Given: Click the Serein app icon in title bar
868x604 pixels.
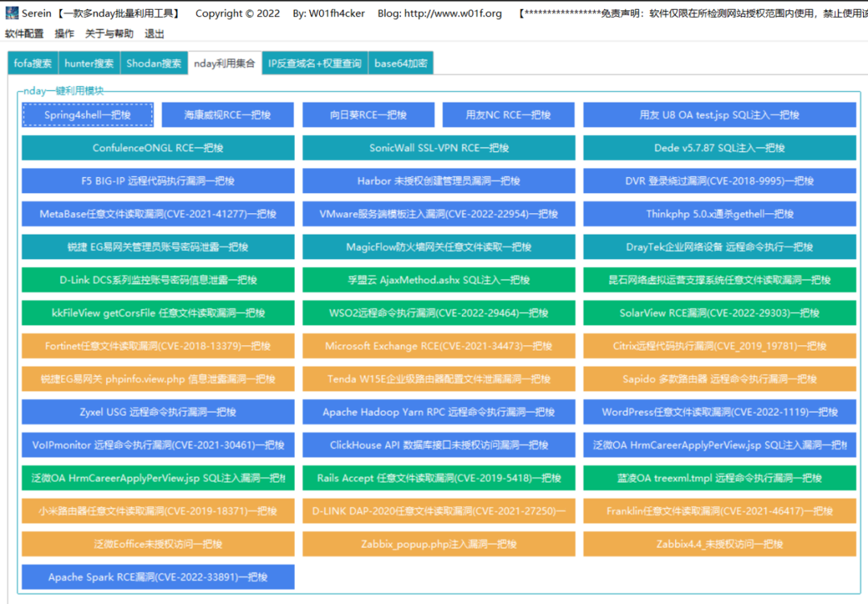Looking at the screenshot, I should pos(11,13).
